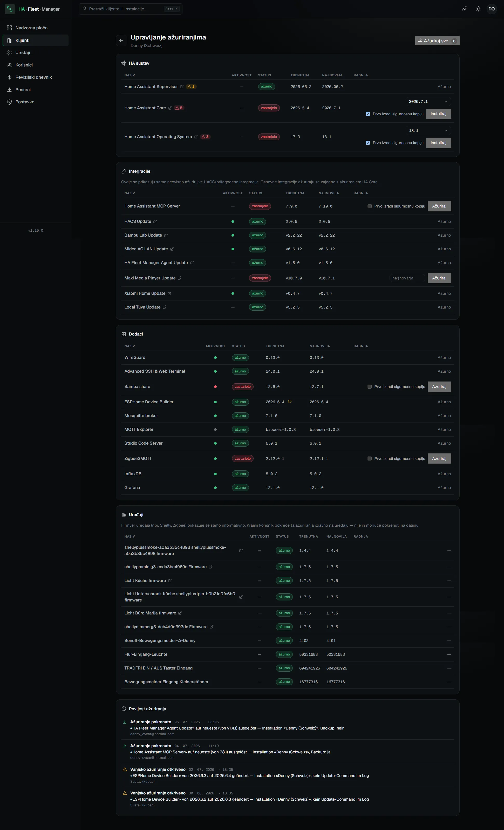Open external link icon beside Licht Küche firmware
Image resolution: width=504 pixels, height=830 pixels.
coord(170,580)
